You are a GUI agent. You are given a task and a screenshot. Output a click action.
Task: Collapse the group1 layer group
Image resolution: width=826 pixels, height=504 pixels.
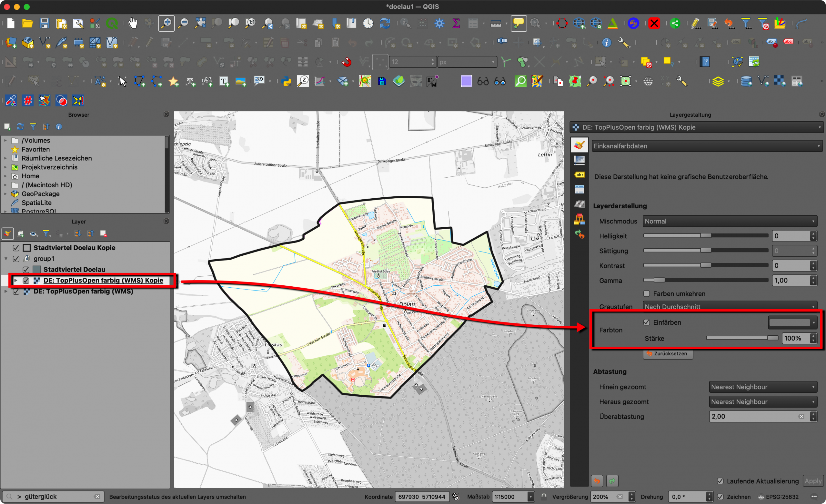tap(6, 259)
